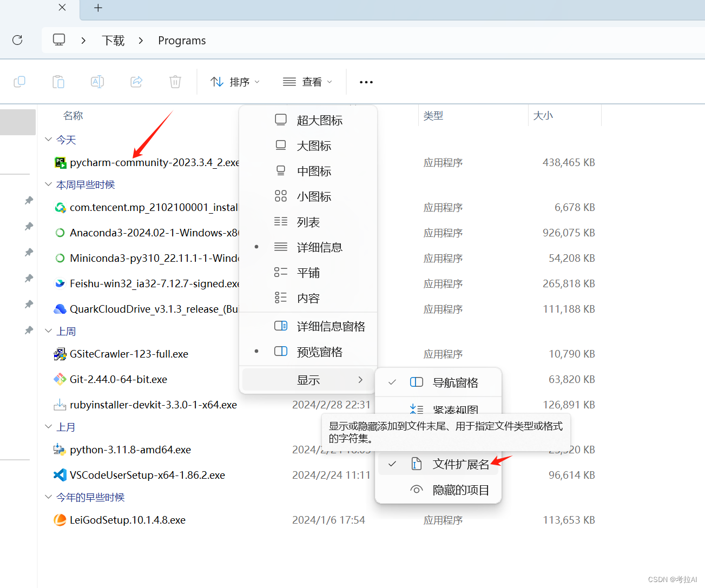Select file pycharm-community-2023.3.4_2.exe
This screenshot has height=588, width=705.
[x=155, y=162]
